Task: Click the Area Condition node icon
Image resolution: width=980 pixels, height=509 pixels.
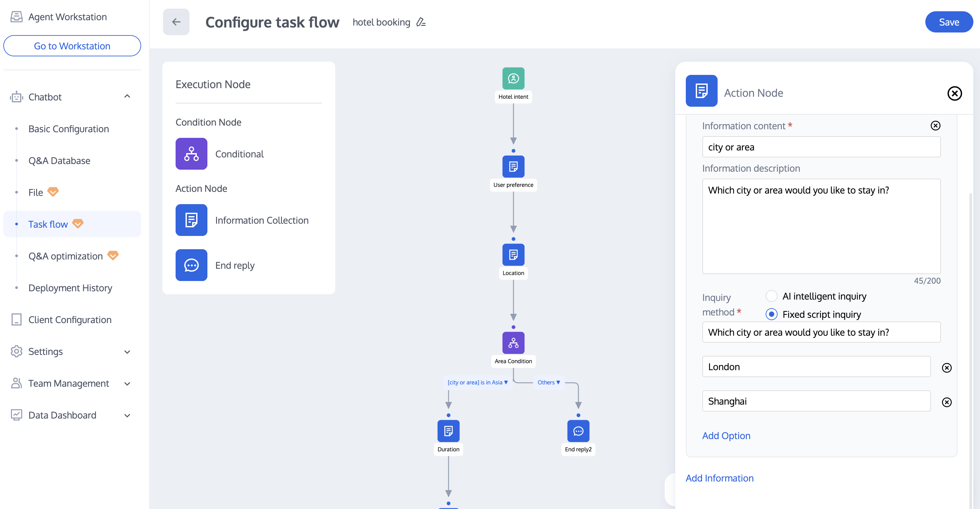Action: pyautogui.click(x=513, y=343)
